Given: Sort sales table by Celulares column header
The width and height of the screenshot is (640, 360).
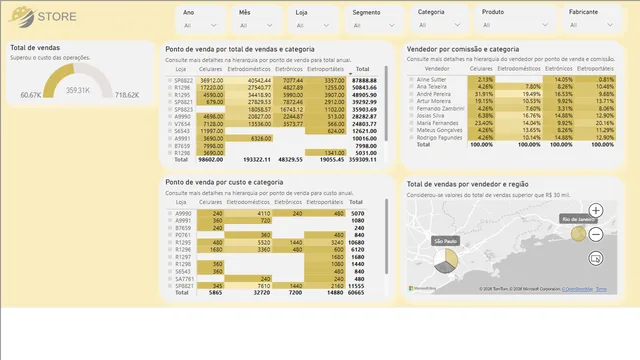Looking at the screenshot, I should point(210,69).
